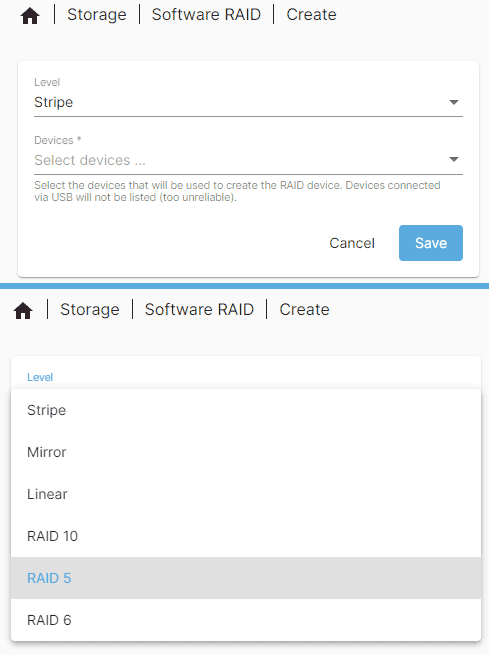Choose RAID 10 from the Level list
This screenshot has width=489, height=655.
click(246, 536)
